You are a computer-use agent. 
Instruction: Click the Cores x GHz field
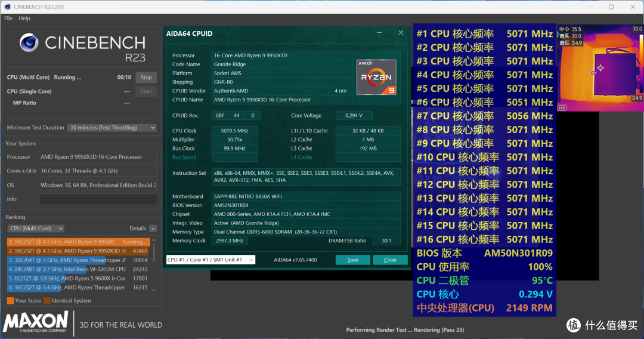tap(98, 171)
